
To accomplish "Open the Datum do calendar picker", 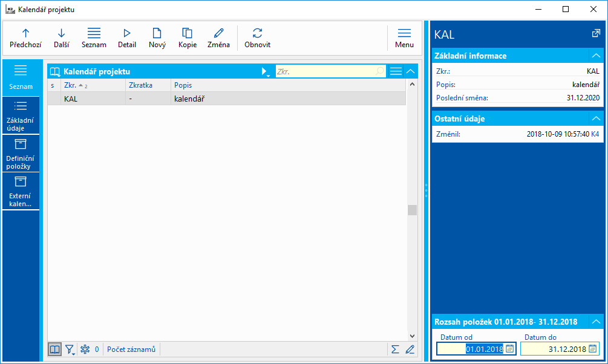I will point(593,349).
